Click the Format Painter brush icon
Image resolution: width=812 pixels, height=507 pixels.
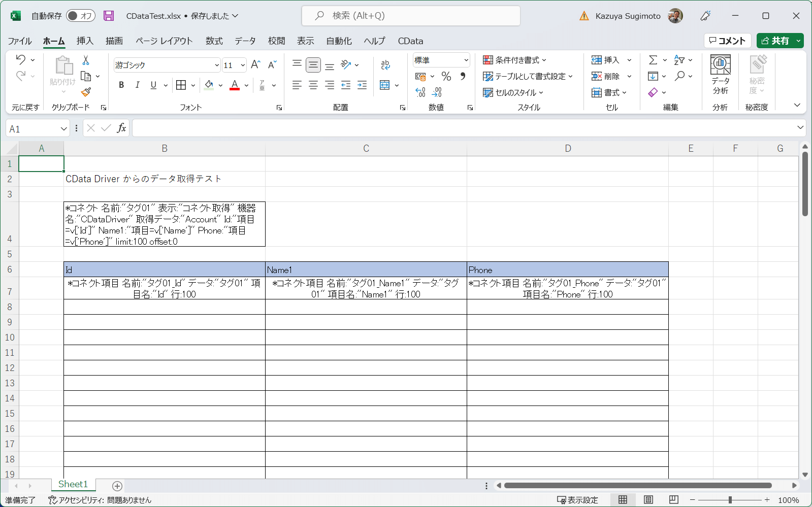86,92
